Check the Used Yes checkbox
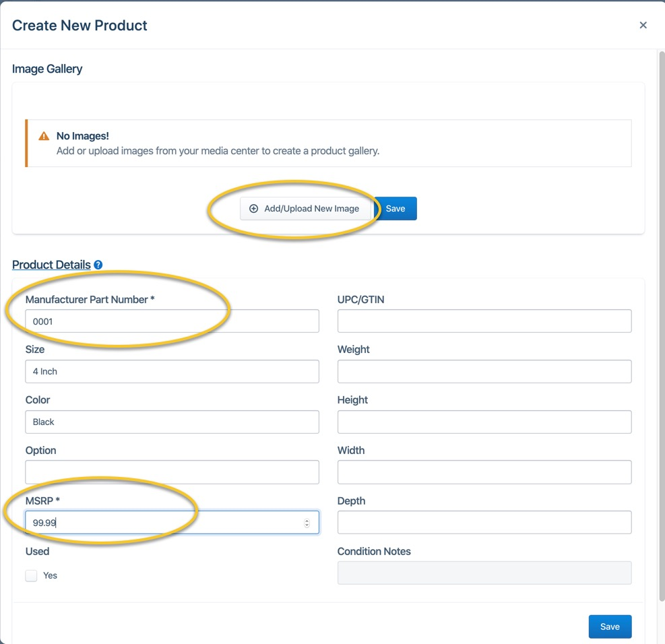The width and height of the screenshot is (665, 644). [x=32, y=575]
